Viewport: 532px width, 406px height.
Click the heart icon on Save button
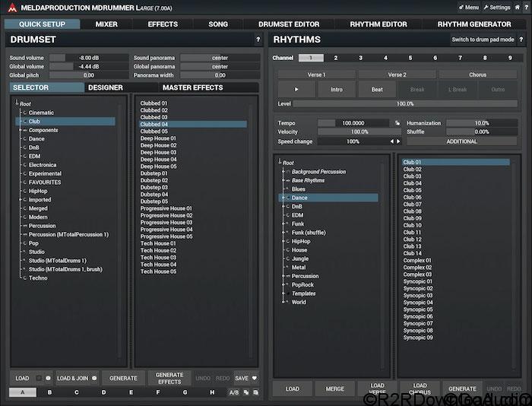254,378
